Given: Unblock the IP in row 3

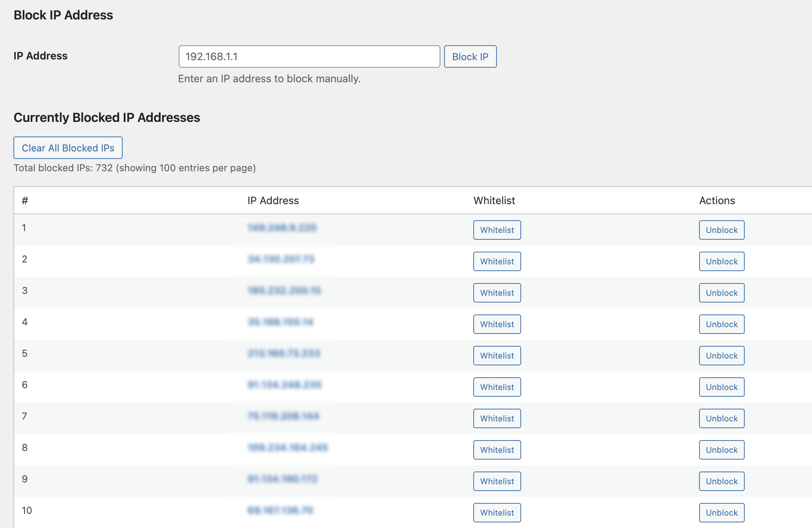Looking at the screenshot, I should pyautogui.click(x=722, y=293).
